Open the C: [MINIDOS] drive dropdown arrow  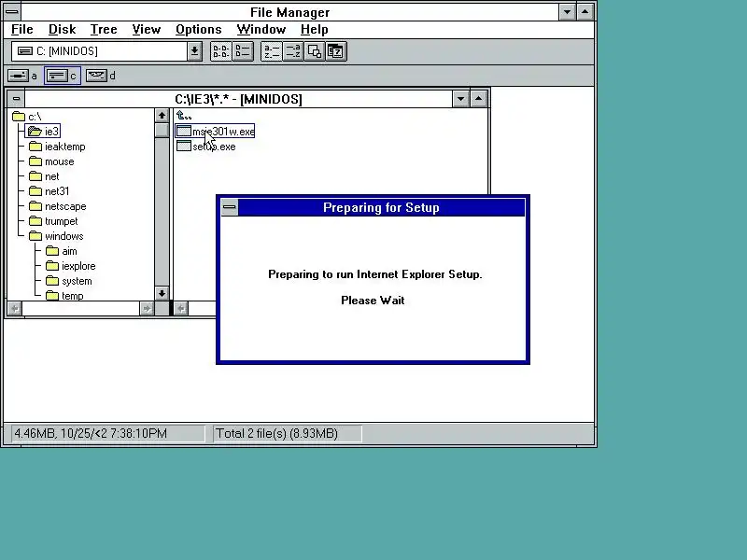point(194,51)
